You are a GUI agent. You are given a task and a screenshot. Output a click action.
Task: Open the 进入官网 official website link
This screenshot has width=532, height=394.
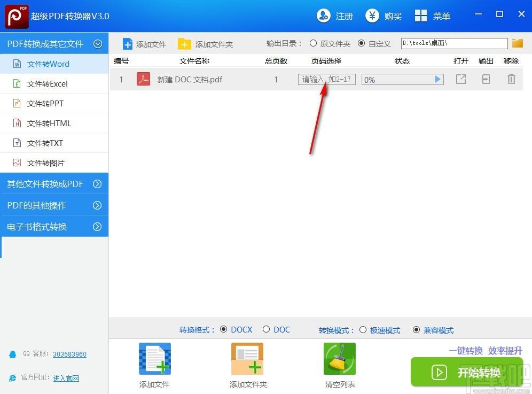tap(66, 378)
